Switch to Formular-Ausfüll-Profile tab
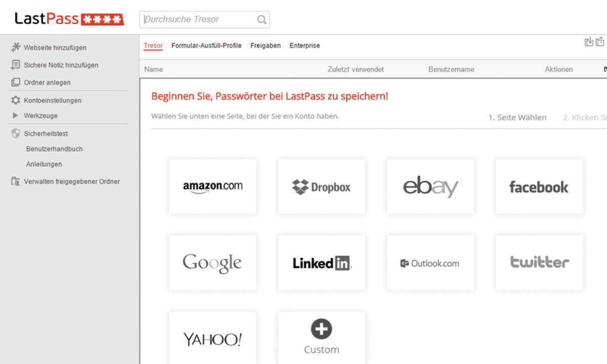This screenshot has width=607, height=364. coord(206,45)
